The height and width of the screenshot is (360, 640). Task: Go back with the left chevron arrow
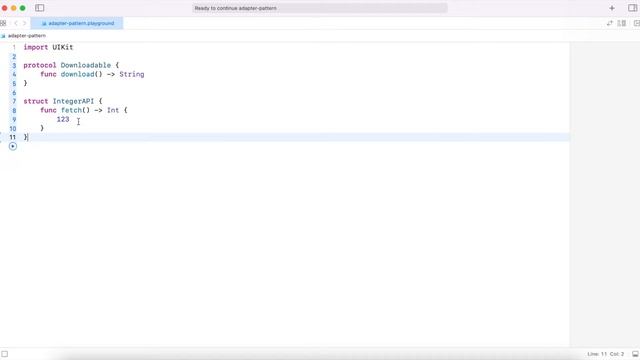tap(16, 23)
